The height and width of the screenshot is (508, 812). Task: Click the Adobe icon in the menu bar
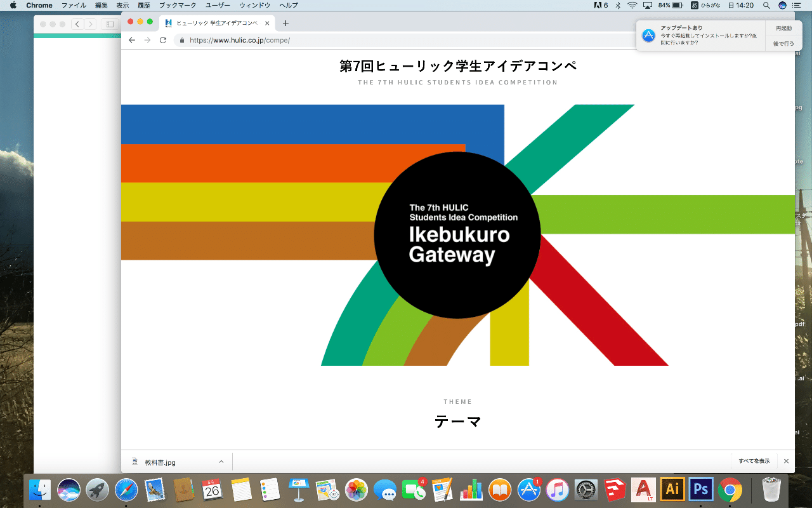pos(600,5)
